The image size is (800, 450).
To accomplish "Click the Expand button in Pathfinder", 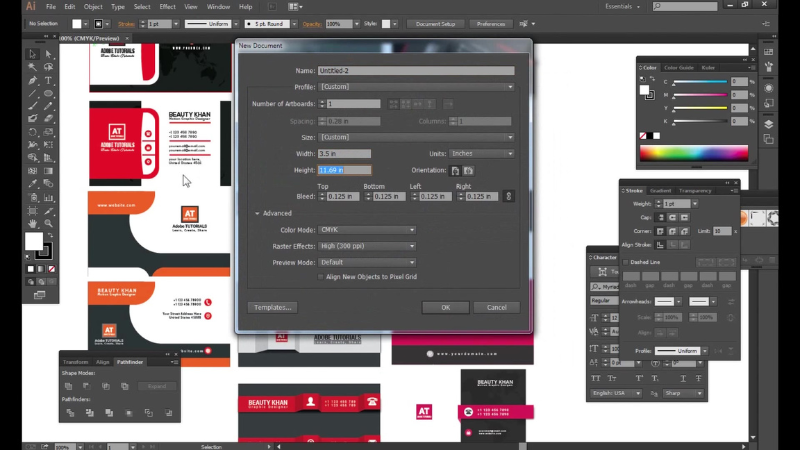I will 157,386.
